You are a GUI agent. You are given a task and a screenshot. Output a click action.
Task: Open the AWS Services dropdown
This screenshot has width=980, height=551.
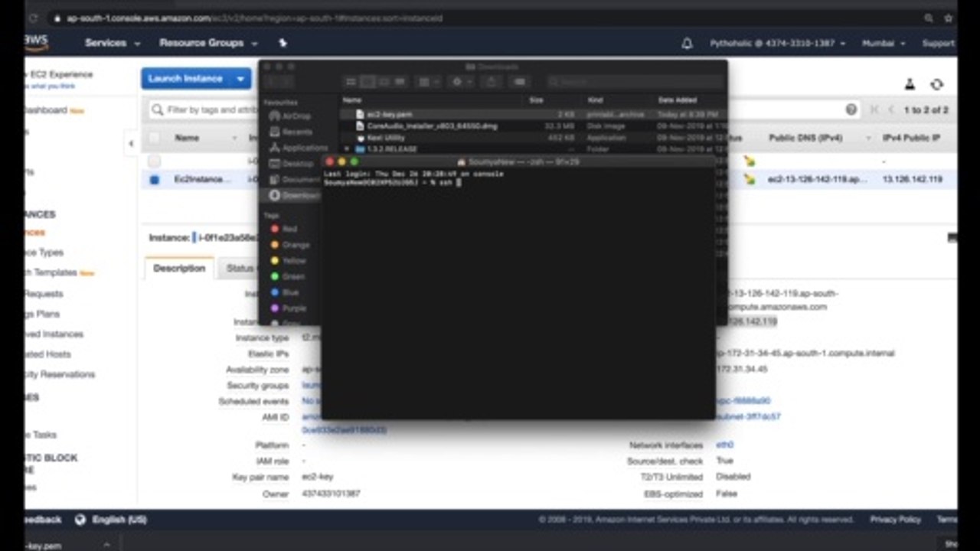[x=113, y=44]
